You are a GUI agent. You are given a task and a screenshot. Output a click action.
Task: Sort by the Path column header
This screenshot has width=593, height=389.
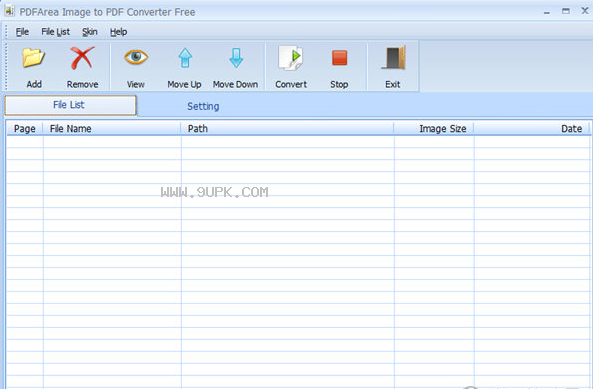[x=287, y=129]
